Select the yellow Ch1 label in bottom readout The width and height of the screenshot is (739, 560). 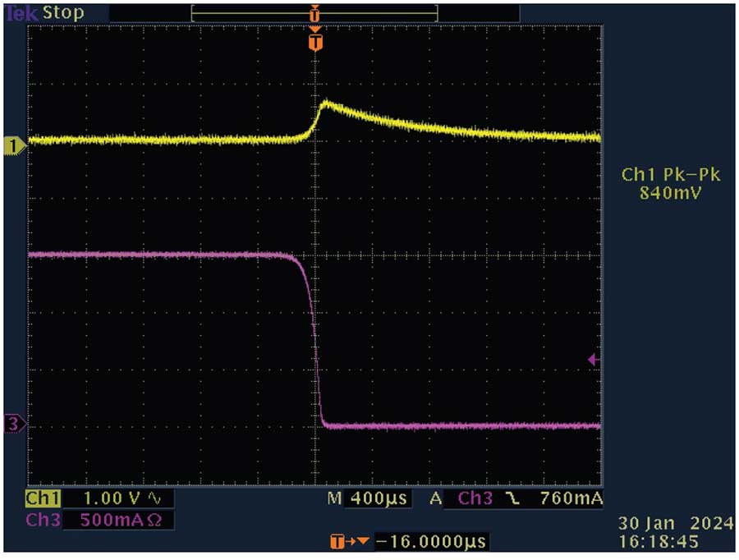[42, 499]
